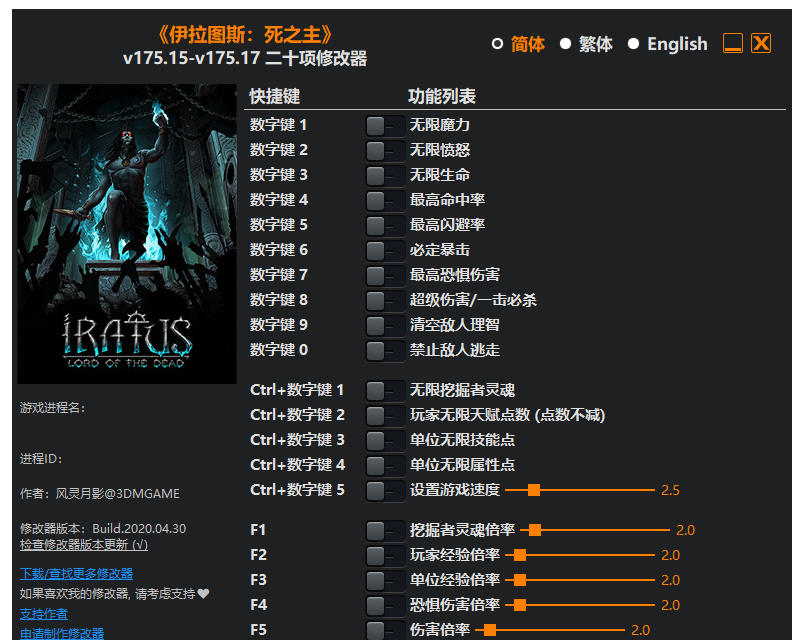Open 检查修改器版本更新 link
Screen dimensions: 805x640
pyautogui.click(x=84, y=545)
